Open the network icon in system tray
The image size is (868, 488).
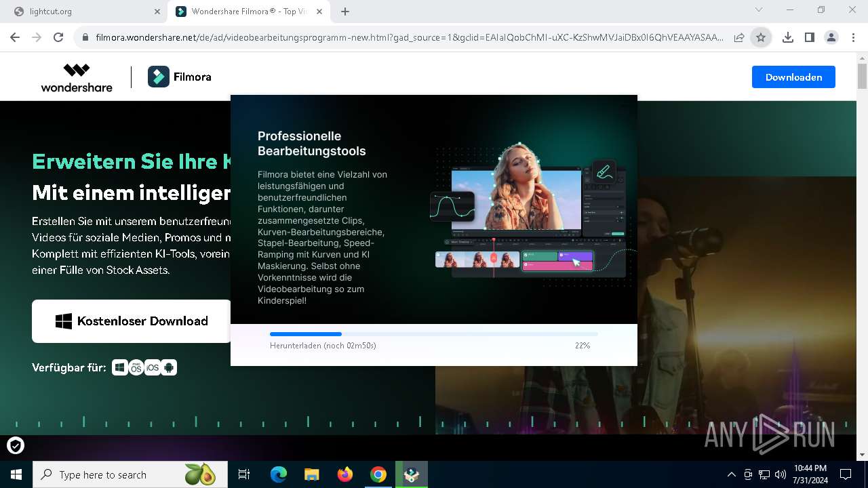(764, 474)
